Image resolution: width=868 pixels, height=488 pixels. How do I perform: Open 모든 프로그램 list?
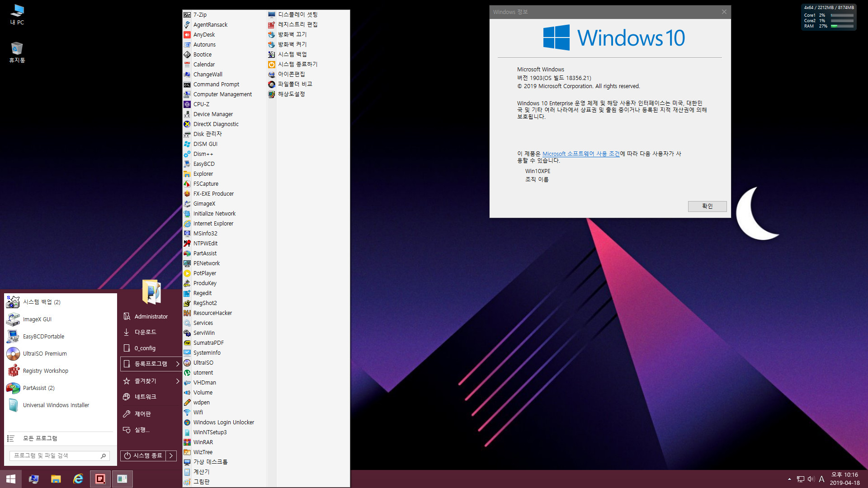40,438
